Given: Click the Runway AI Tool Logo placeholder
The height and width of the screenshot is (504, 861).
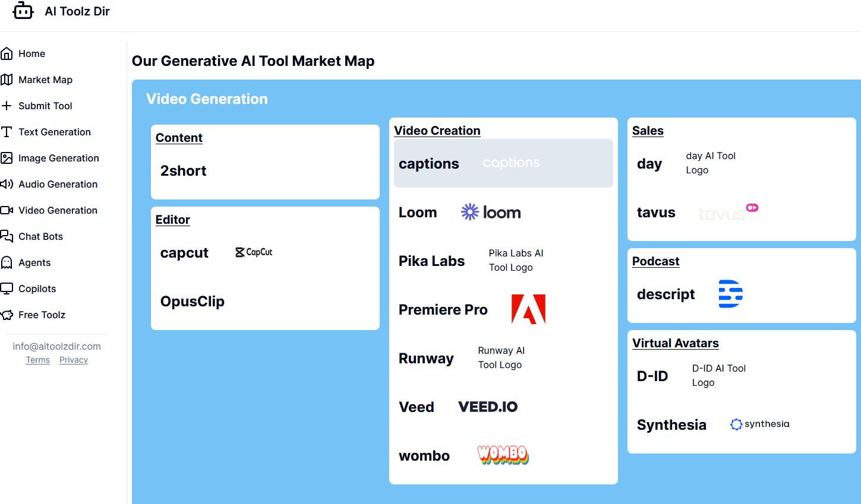Looking at the screenshot, I should point(502,357).
